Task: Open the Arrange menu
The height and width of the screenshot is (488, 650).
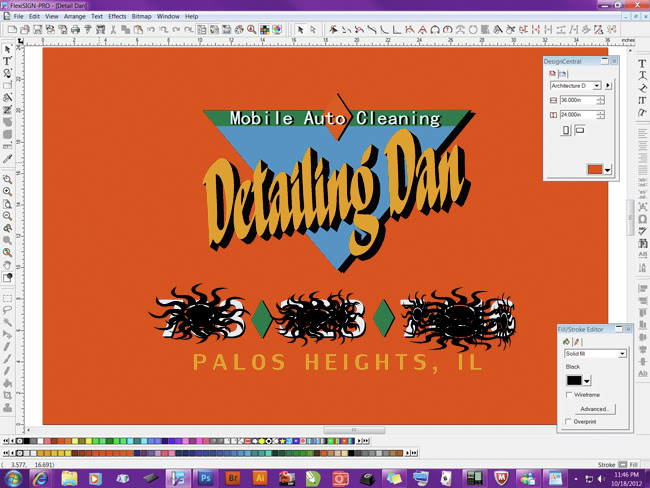Action: (75, 17)
